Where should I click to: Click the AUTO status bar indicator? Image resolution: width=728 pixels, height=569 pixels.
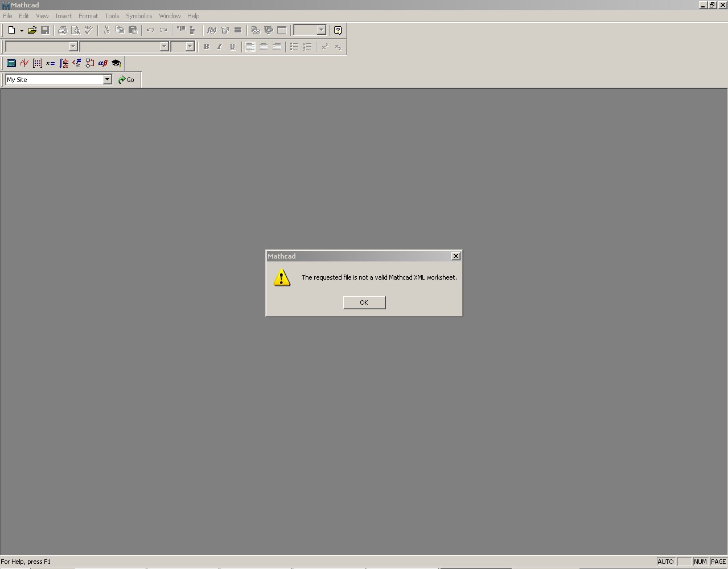pyautogui.click(x=665, y=562)
